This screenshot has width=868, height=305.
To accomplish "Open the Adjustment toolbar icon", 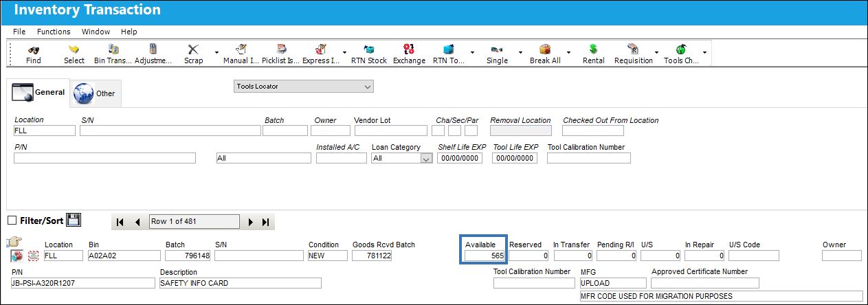I will coord(153,49).
